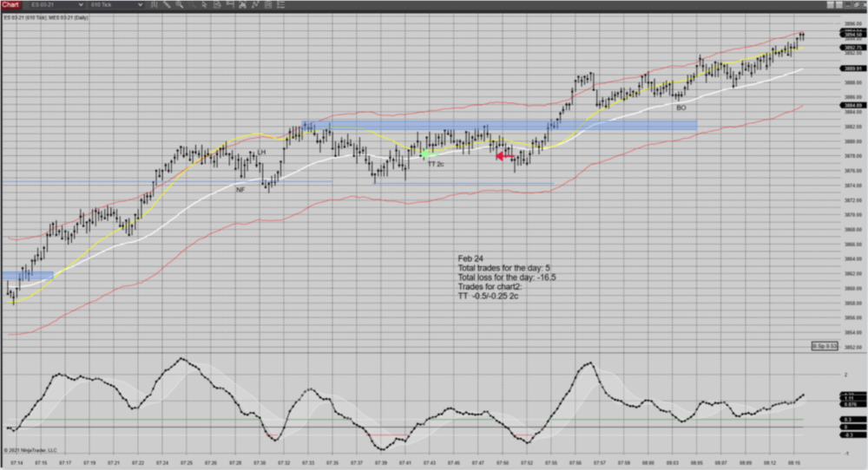The height and width of the screenshot is (470, 868).
Task: Select the red Chart tab
Action: click(10, 4)
